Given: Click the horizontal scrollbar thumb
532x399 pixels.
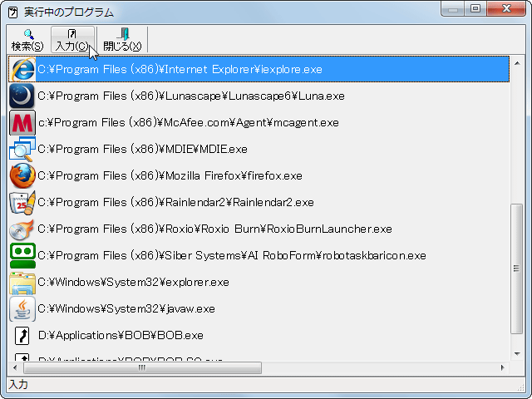Looking at the screenshot, I should coord(142,367).
